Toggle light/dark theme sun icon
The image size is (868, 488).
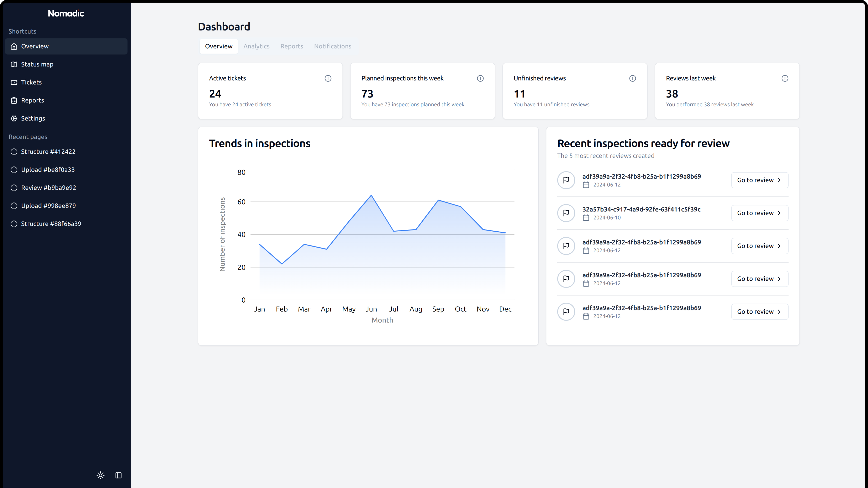[x=100, y=475]
